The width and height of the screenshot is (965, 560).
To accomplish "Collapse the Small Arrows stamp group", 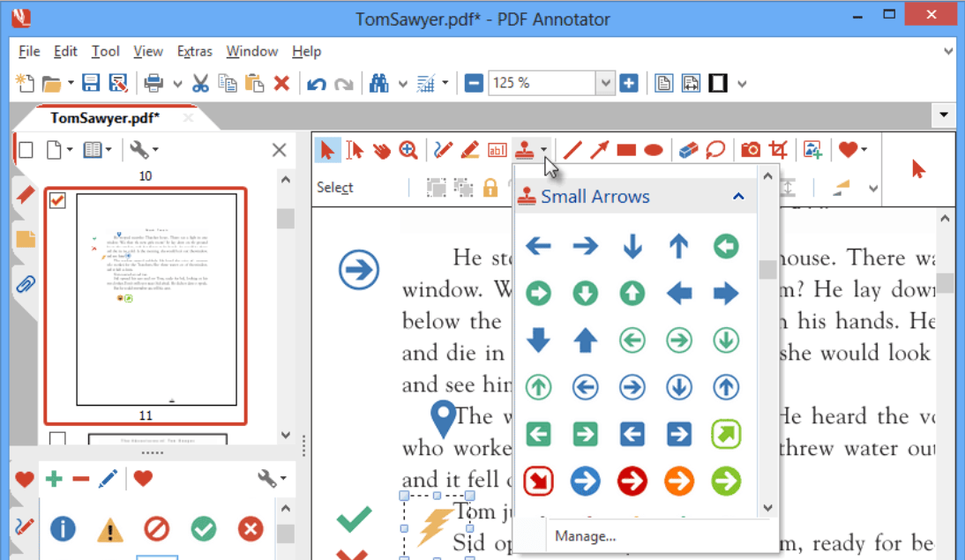I will [738, 197].
